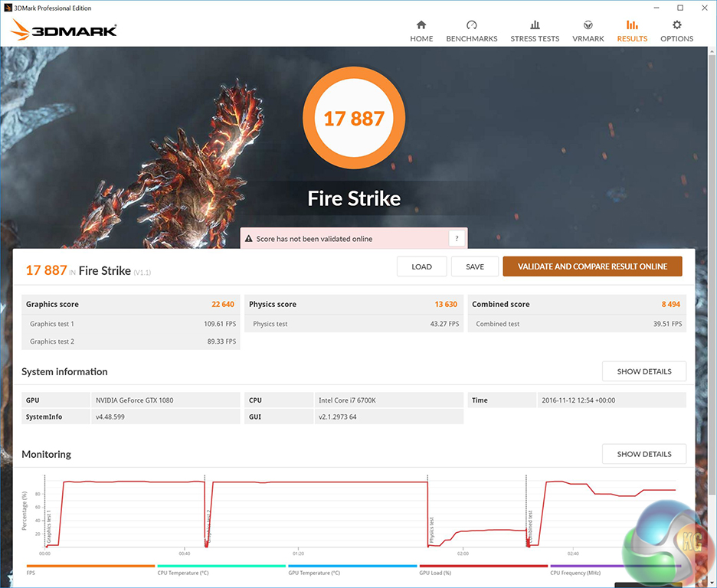717x588 pixels.
Task: Click SystemInfo value v4.48.599
Action: [110, 416]
